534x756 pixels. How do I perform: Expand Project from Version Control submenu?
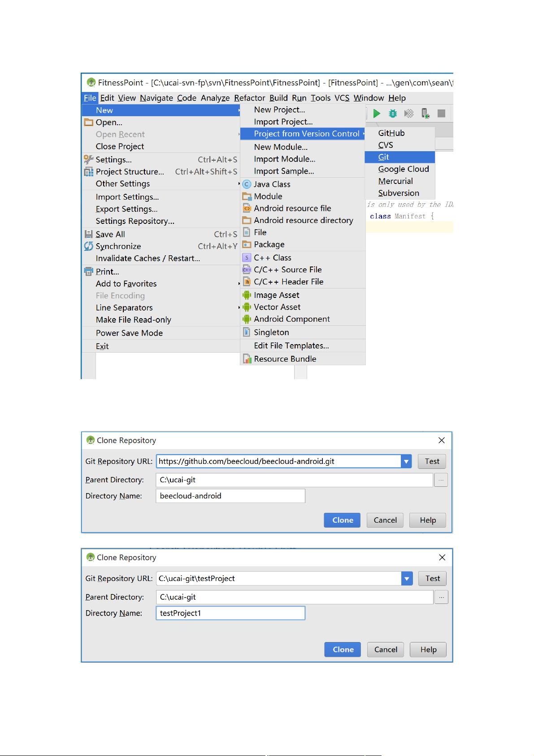(303, 134)
